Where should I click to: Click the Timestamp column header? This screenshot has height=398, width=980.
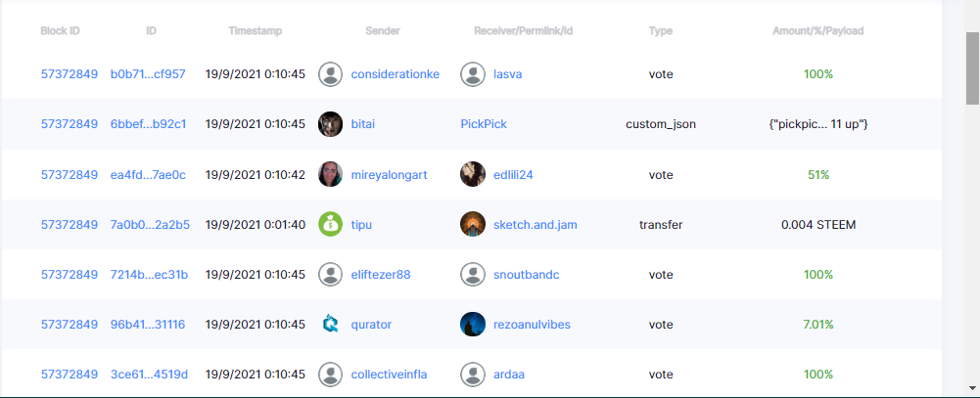click(255, 31)
